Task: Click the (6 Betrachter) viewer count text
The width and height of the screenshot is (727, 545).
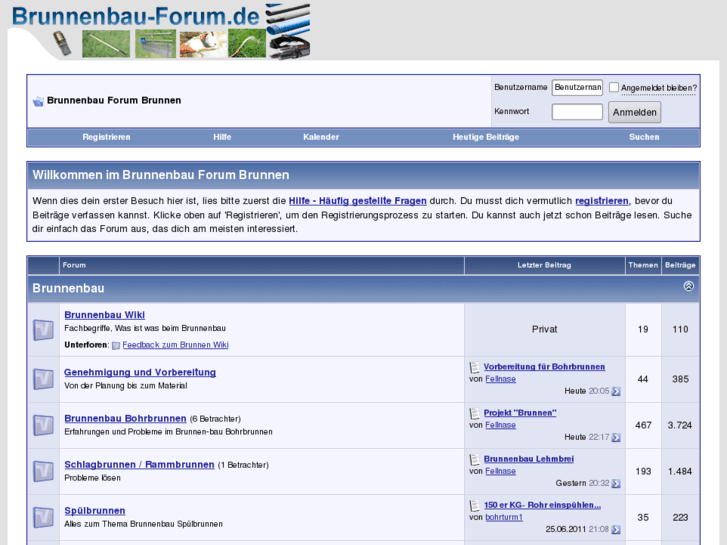Action: click(x=215, y=419)
